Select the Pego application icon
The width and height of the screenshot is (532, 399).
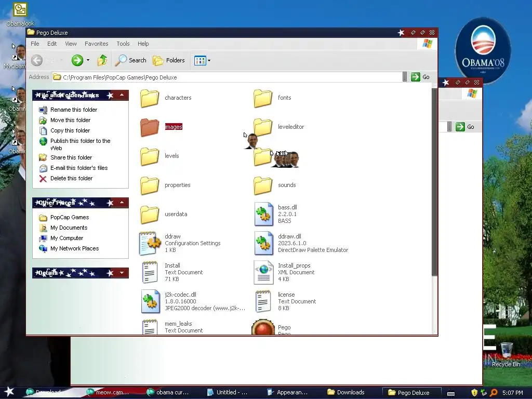pyautogui.click(x=263, y=327)
